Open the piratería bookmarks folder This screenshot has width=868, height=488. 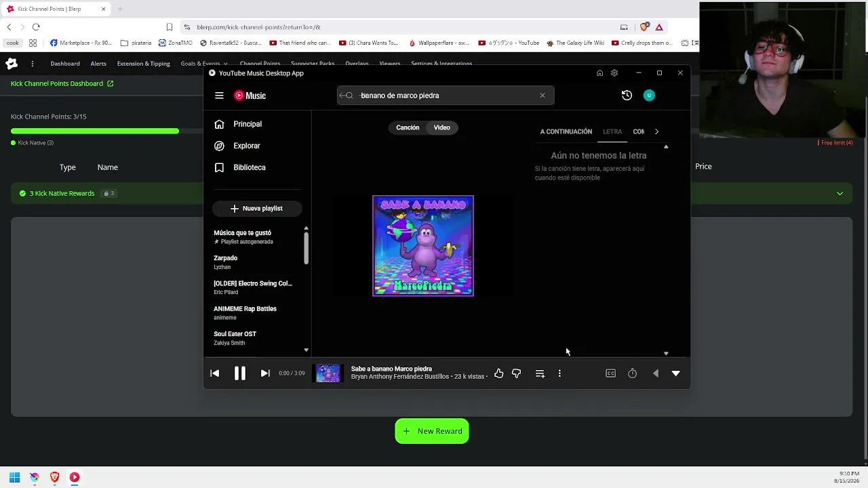[x=136, y=43]
